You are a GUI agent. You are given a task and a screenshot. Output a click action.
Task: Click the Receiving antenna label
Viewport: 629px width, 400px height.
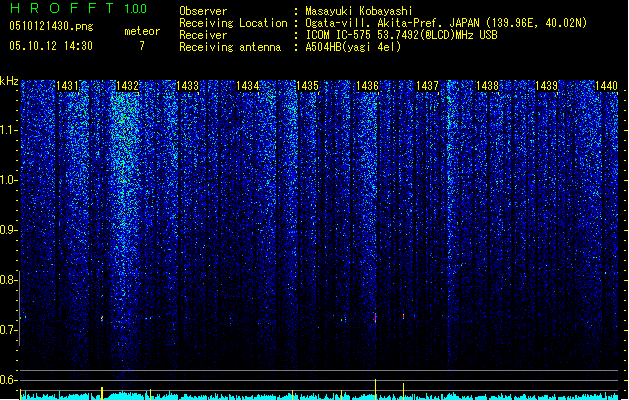click(x=230, y=47)
